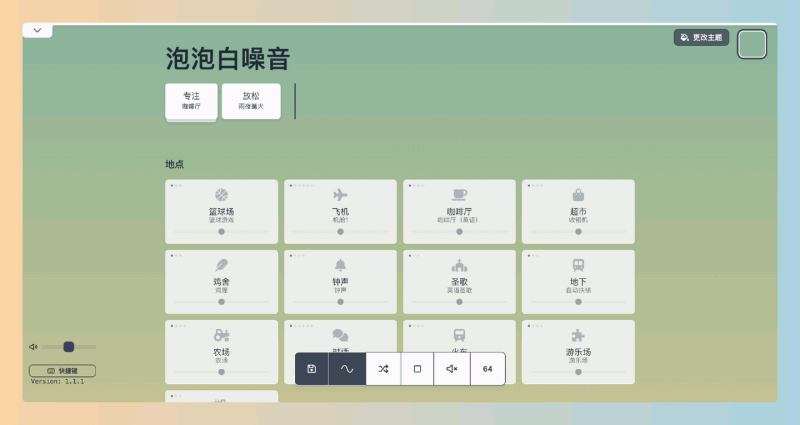Image resolution: width=800 pixels, height=425 pixels.
Task: Click the 篮球场 card title text
Action: click(221, 211)
